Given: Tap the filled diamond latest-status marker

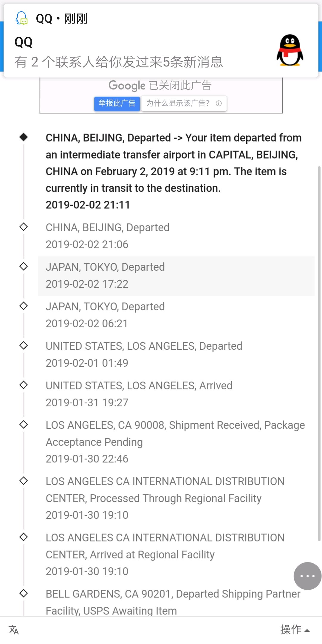Looking at the screenshot, I should (24, 137).
